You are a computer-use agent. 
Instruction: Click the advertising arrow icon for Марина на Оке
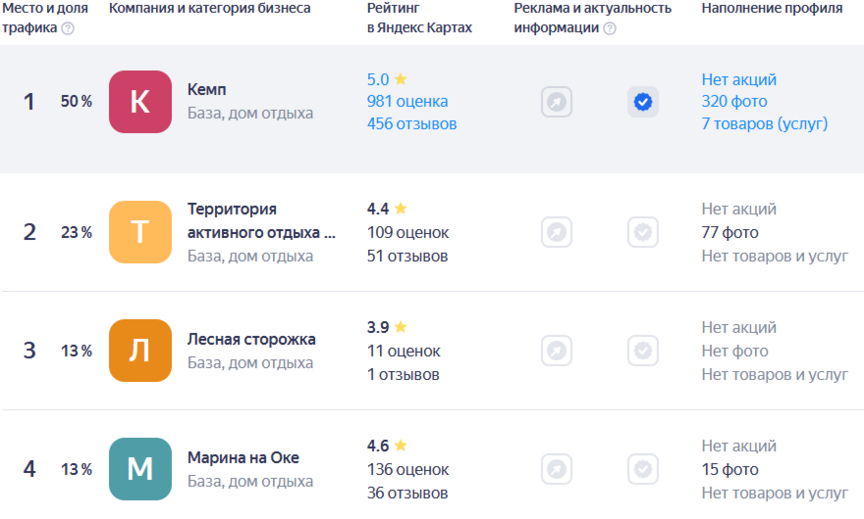[x=557, y=469]
